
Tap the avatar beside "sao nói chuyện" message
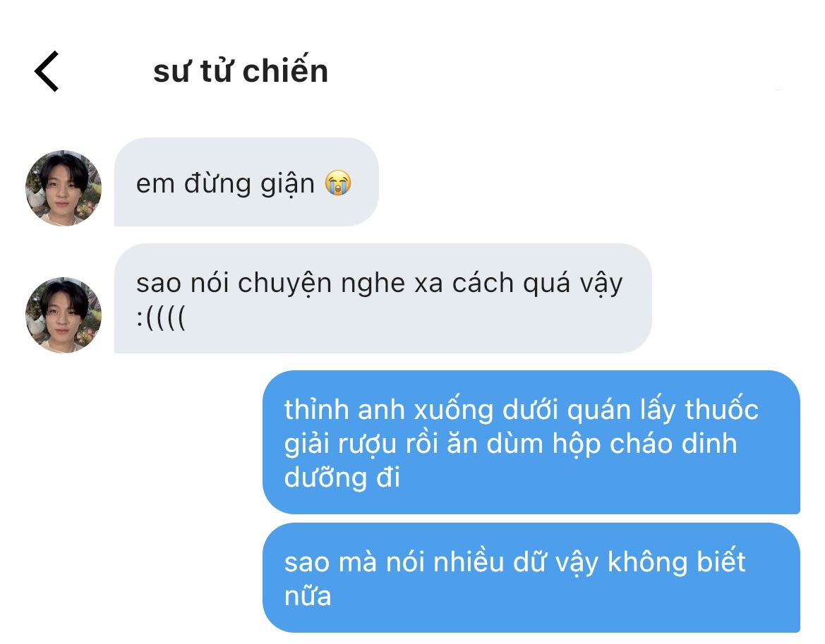[x=63, y=315]
